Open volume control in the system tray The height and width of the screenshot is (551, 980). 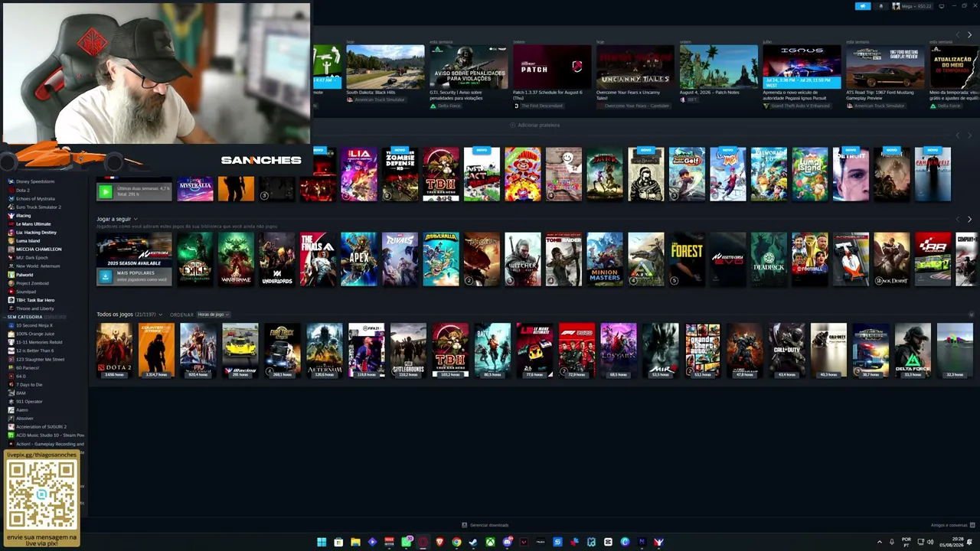[930, 542]
